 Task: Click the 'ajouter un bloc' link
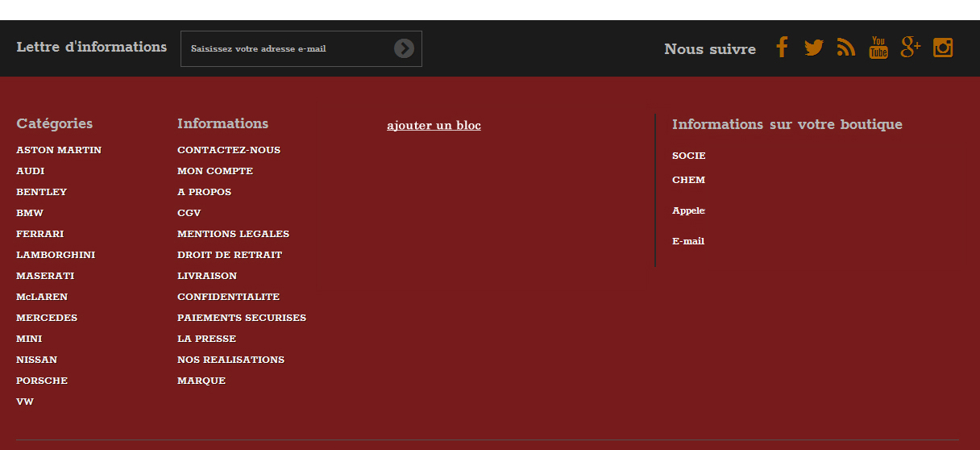click(434, 125)
